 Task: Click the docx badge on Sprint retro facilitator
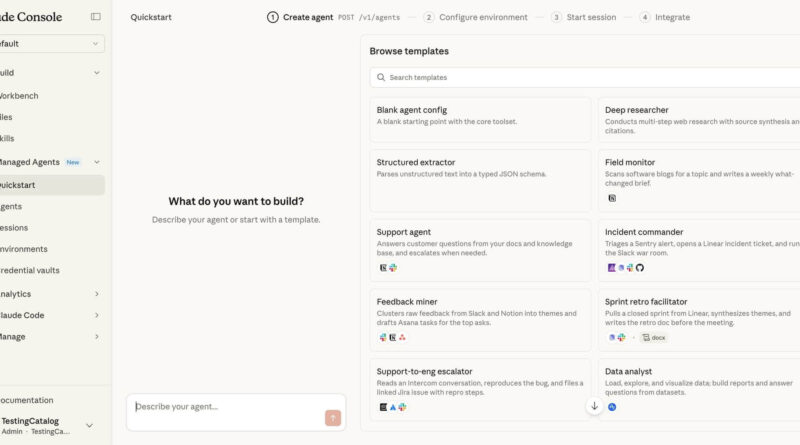(x=654, y=338)
